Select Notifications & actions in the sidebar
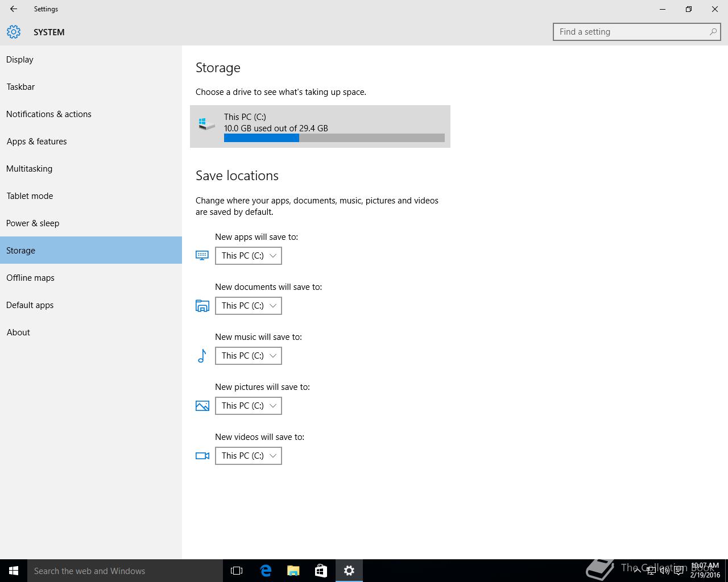This screenshot has height=582, width=728. pos(91,114)
